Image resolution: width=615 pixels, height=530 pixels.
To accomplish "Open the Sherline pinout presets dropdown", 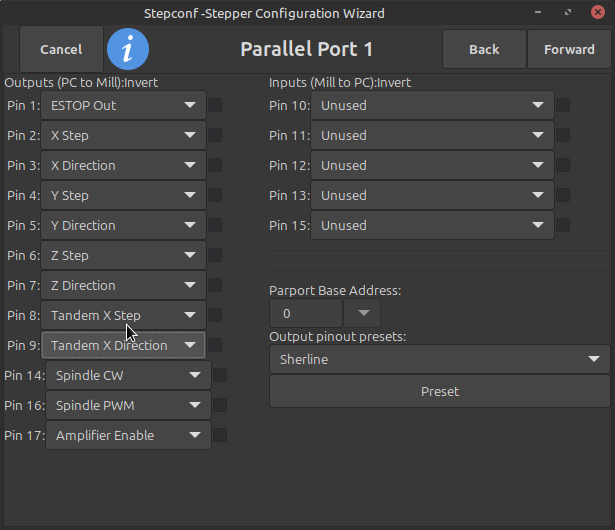I will pyautogui.click(x=439, y=359).
